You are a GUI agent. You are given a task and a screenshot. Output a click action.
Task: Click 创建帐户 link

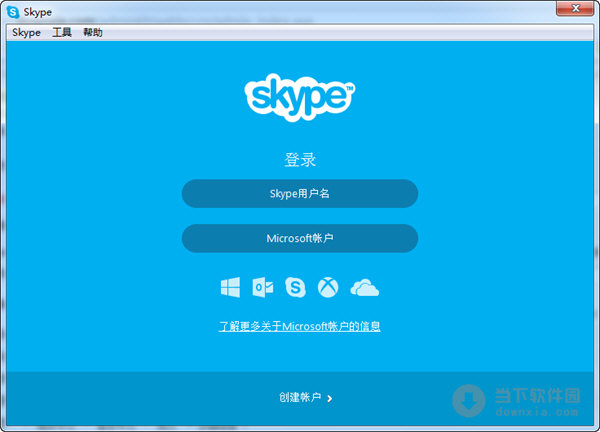click(300, 398)
